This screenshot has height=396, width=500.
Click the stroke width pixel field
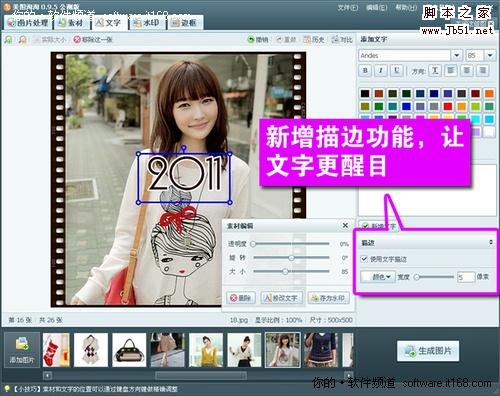[x=466, y=277]
